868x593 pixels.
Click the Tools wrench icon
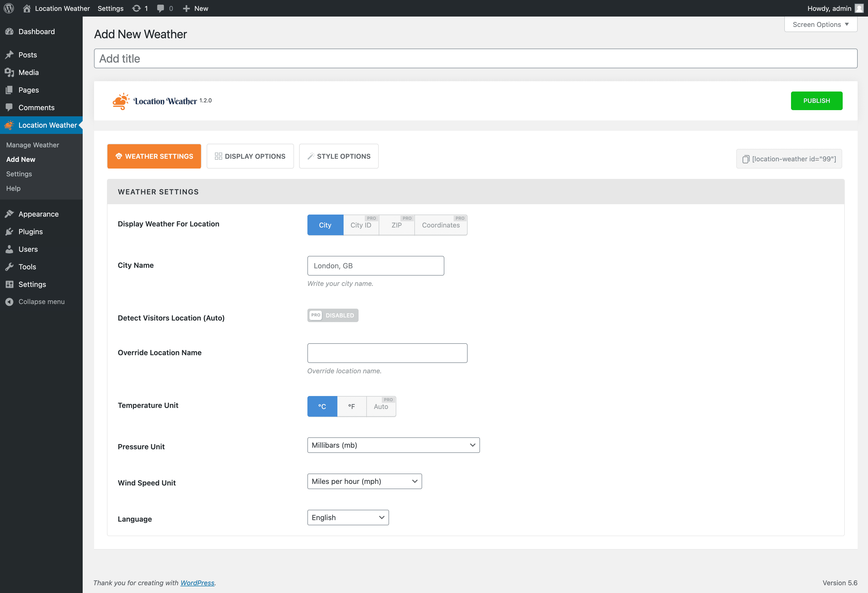(9, 267)
